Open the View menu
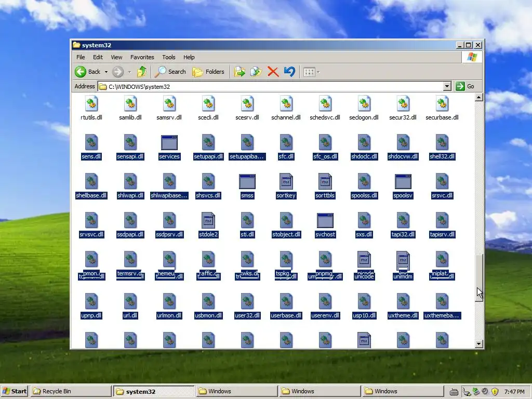Screen dimensions: 532x399 (x=116, y=57)
